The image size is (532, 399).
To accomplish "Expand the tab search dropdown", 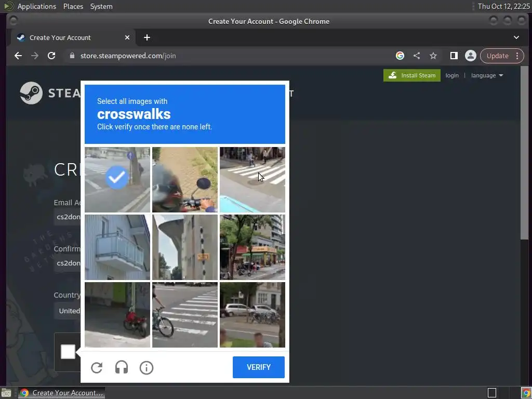I will 516,37.
